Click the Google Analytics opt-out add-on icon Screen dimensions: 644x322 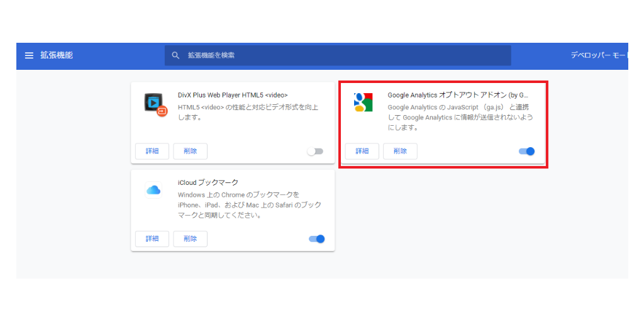[x=363, y=103]
